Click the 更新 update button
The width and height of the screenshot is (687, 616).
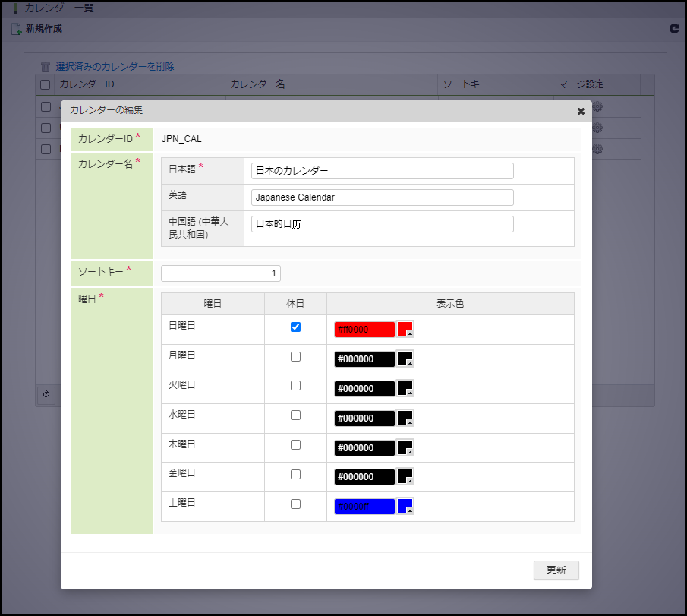[556, 570]
